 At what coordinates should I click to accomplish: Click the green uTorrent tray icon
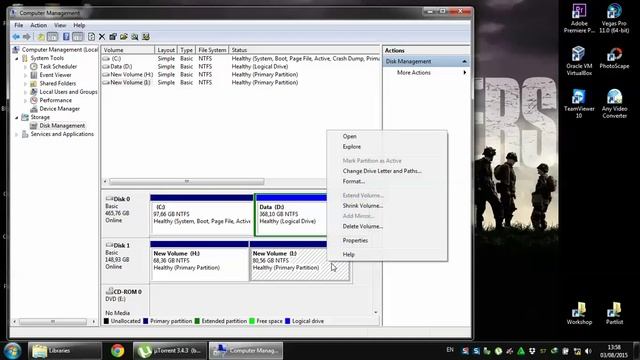(498, 351)
